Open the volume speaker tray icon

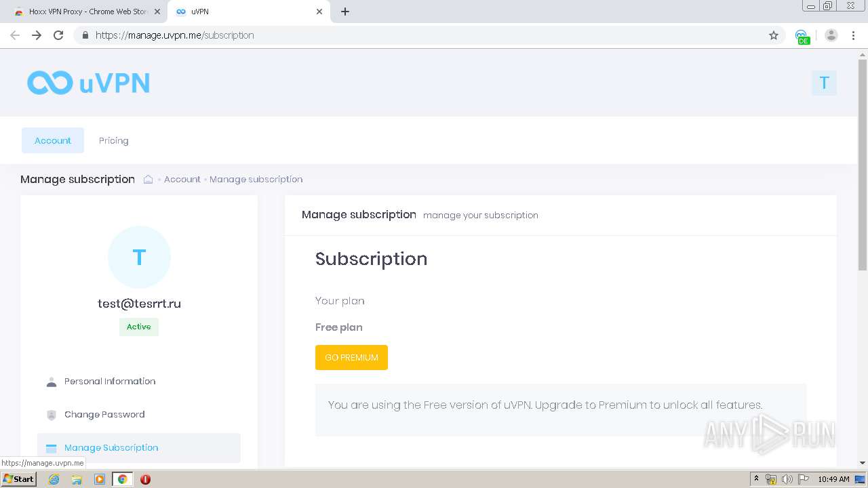[x=787, y=479]
